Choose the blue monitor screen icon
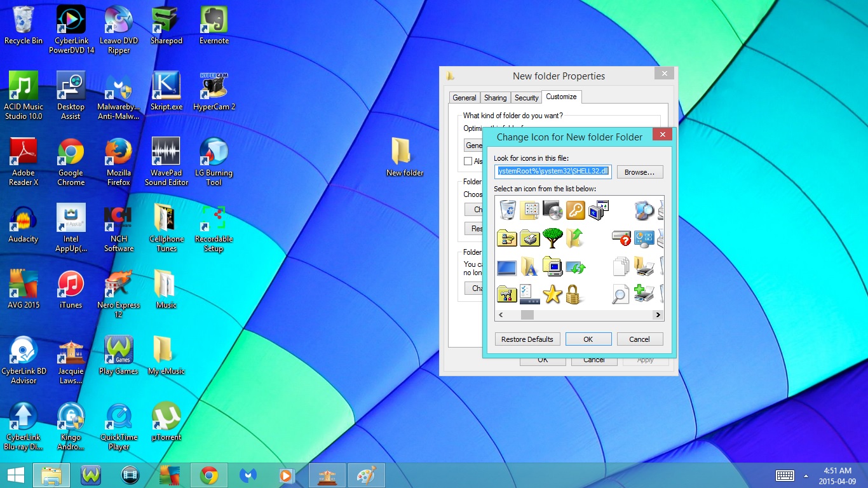868x488 pixels. tap(507, 268)
